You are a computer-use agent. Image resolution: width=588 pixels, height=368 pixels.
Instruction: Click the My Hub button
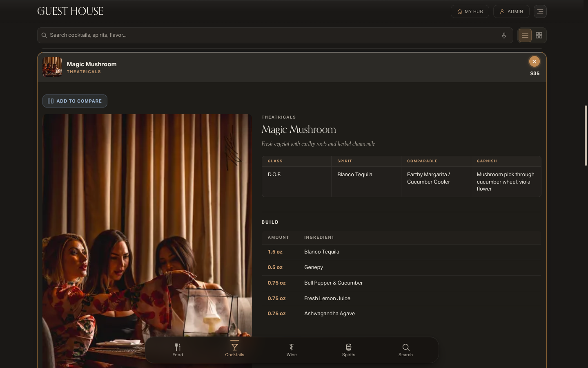point(470,11)
